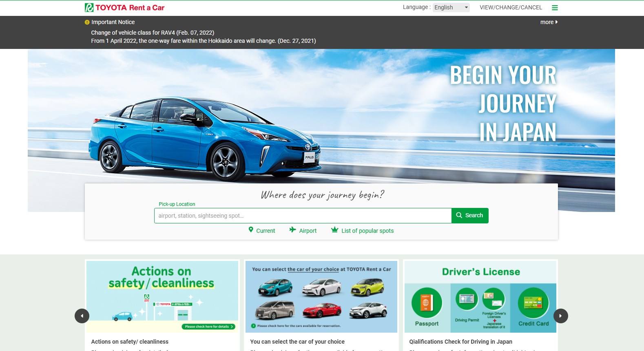This screenshot has height=351, width=644.
Task: Click the Foreign Driver's Licenses icon
Action: click(494, 299)
